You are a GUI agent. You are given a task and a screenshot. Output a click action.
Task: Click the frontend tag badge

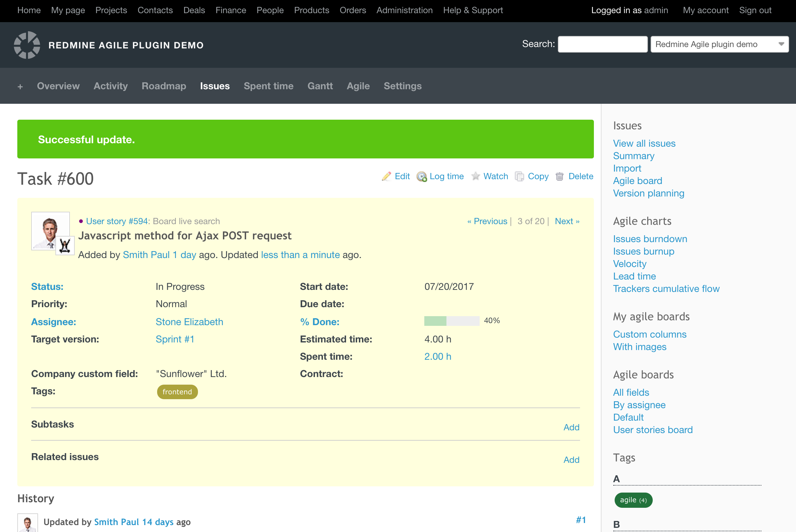point(177,392)
